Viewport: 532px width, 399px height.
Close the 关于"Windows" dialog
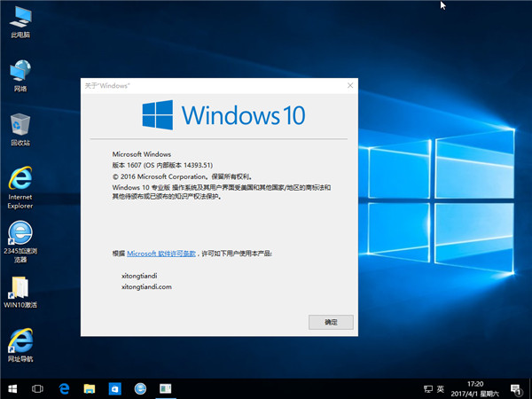(350, 85)
